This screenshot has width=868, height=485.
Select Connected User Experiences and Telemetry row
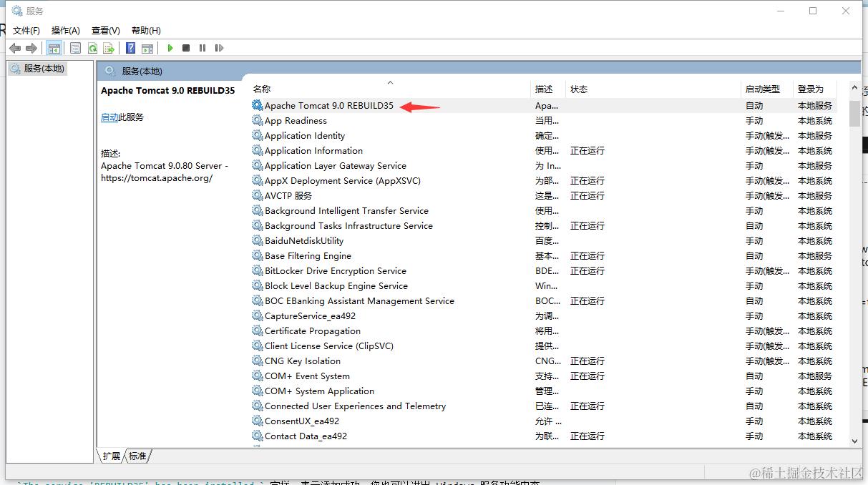pos(542,406)
